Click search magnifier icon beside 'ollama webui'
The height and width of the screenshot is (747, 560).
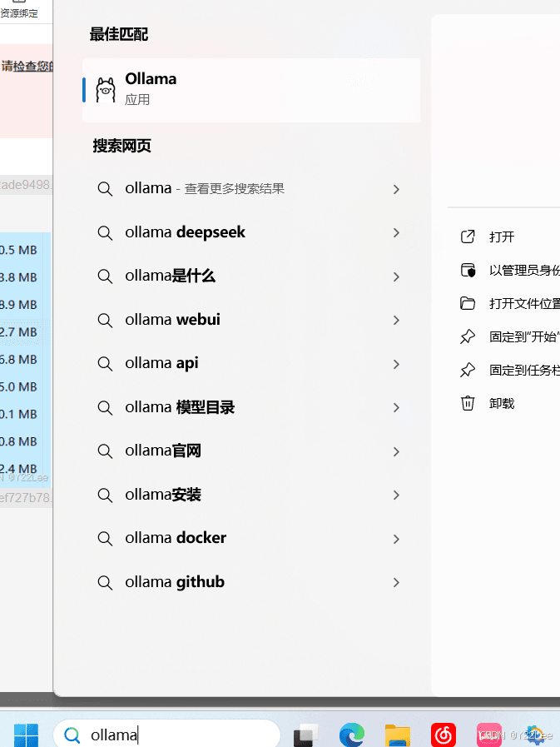tap(105, 321)
